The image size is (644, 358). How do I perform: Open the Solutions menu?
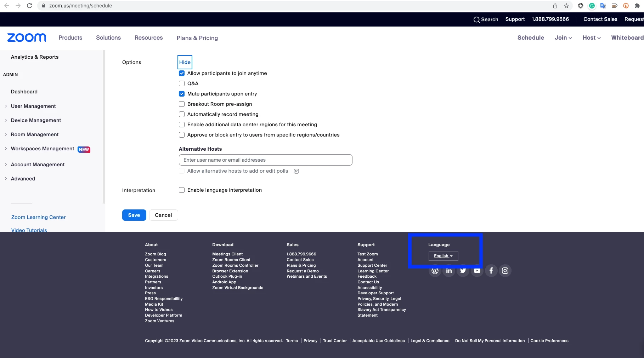tap(108, 37)
